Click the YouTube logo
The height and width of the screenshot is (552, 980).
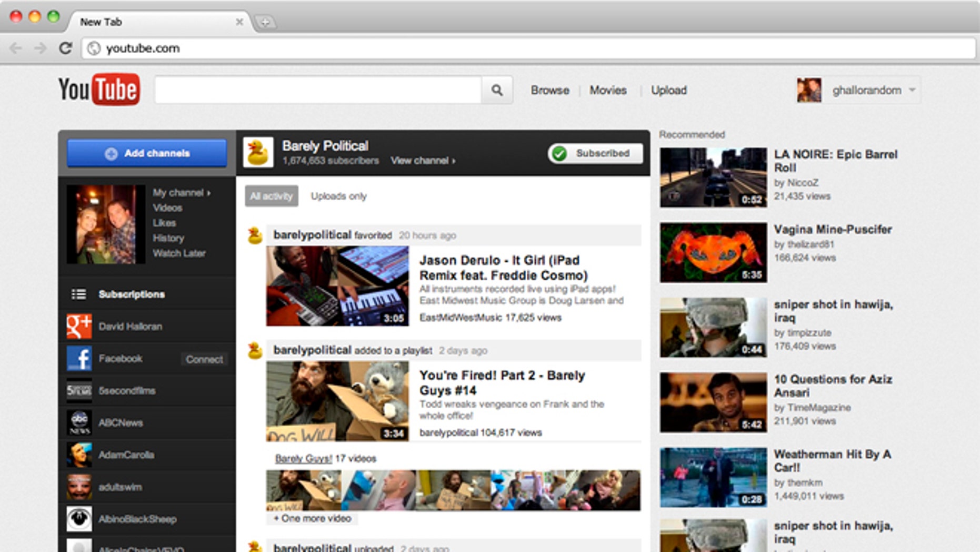[99, 90]
